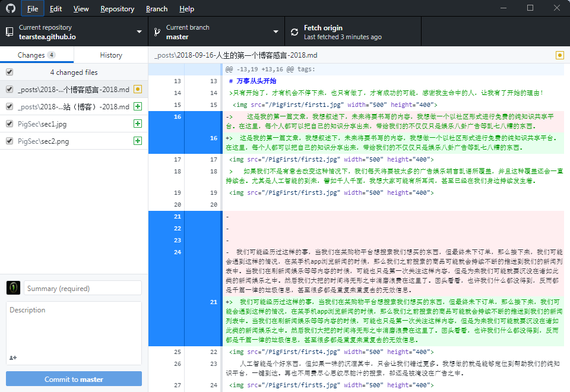This screenshot has width=570, height=392.
Task: Click the Summary (required) input field
Action: (83, 288)
